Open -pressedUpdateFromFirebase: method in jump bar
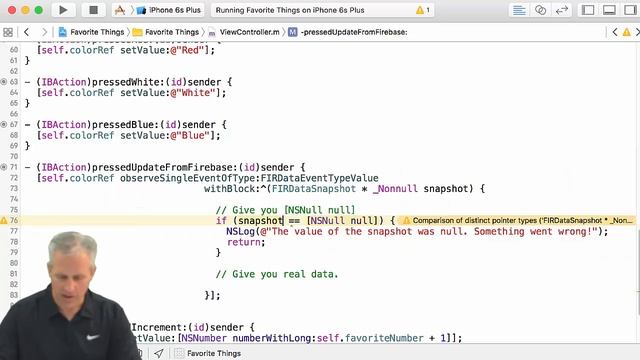This screenshot has height=360, width=640. coord(348,32)
